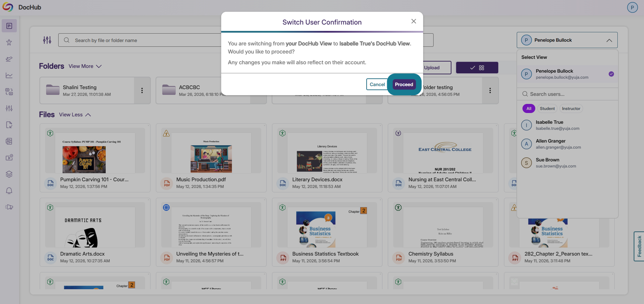This screenshot has height=304, width=644.
Task: Focus the Search users field
Action: pos(568,94)
